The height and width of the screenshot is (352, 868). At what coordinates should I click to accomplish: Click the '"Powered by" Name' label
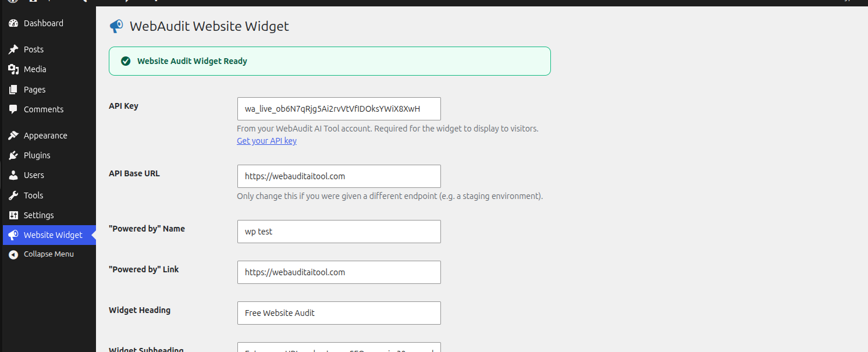tap(147, 229)
